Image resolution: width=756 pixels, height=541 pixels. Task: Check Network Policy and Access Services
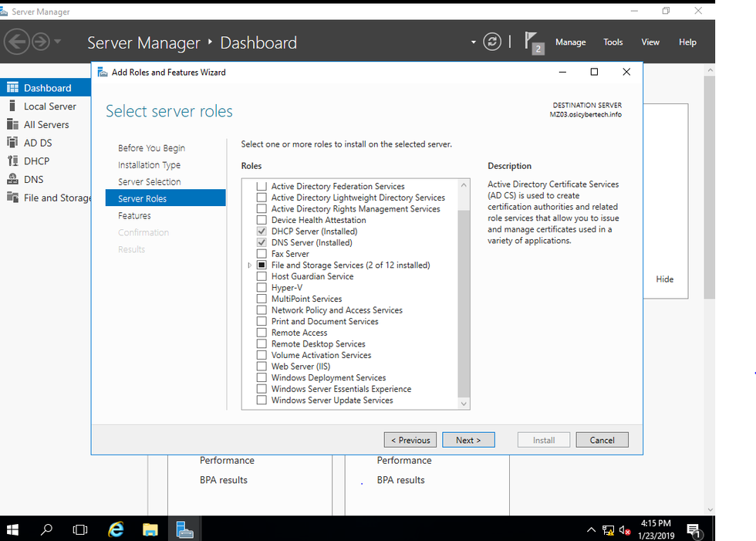pyautogui.click(x=262, y=310)
